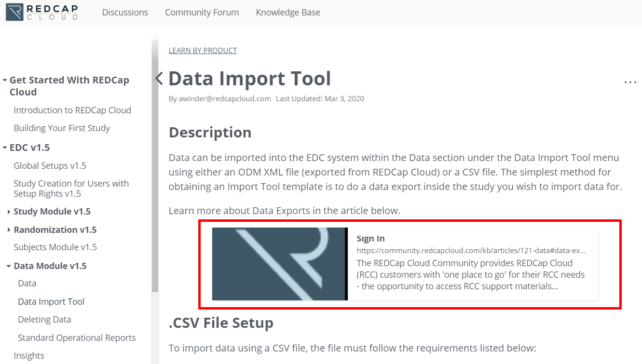Viewport: 642px width, 364px height.
Task: Click the sidebar vertical scrollbar
Action: coord(155,164)
